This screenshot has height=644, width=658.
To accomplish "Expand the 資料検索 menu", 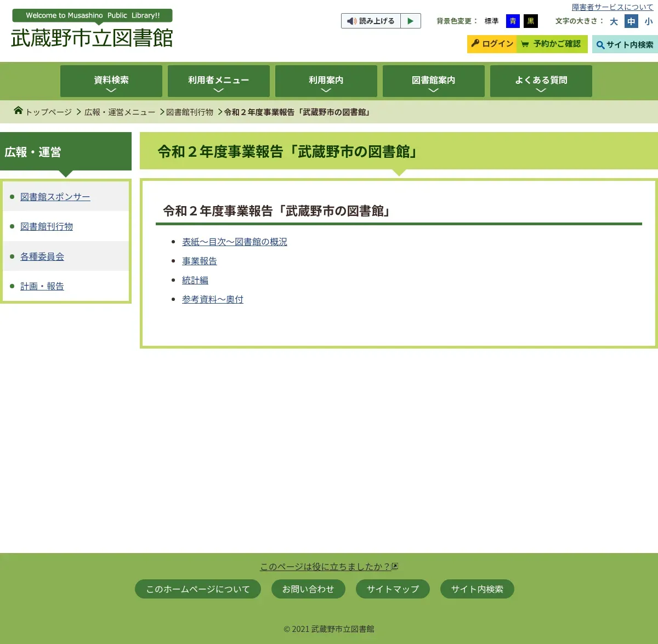I will tap(111, 81).
